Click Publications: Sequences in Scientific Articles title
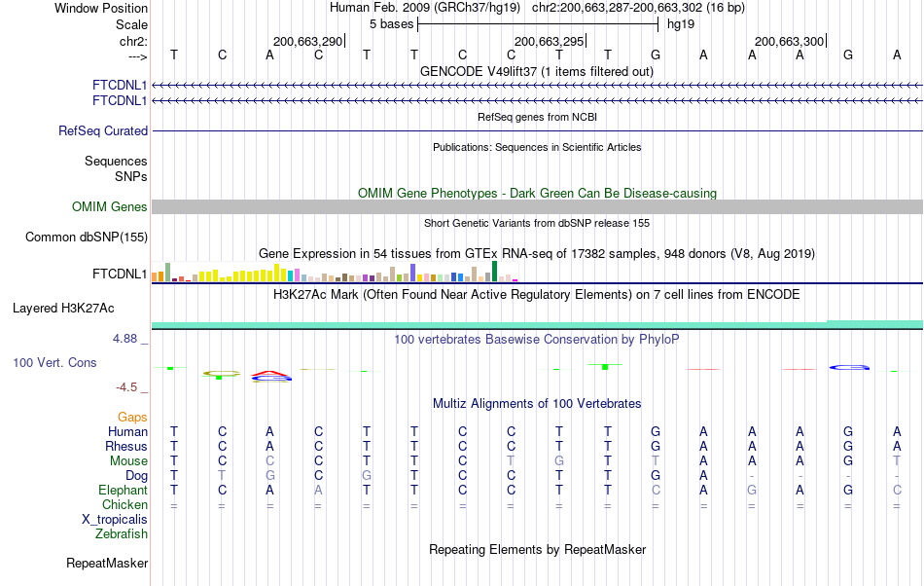The image size is (924, 586). point(537,147)
